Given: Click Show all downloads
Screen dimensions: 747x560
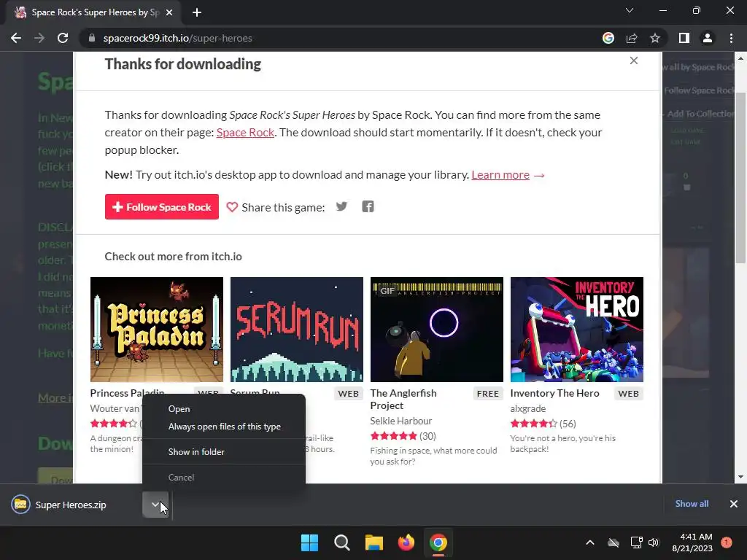Looking at the screenshot, I should (692, 504).
